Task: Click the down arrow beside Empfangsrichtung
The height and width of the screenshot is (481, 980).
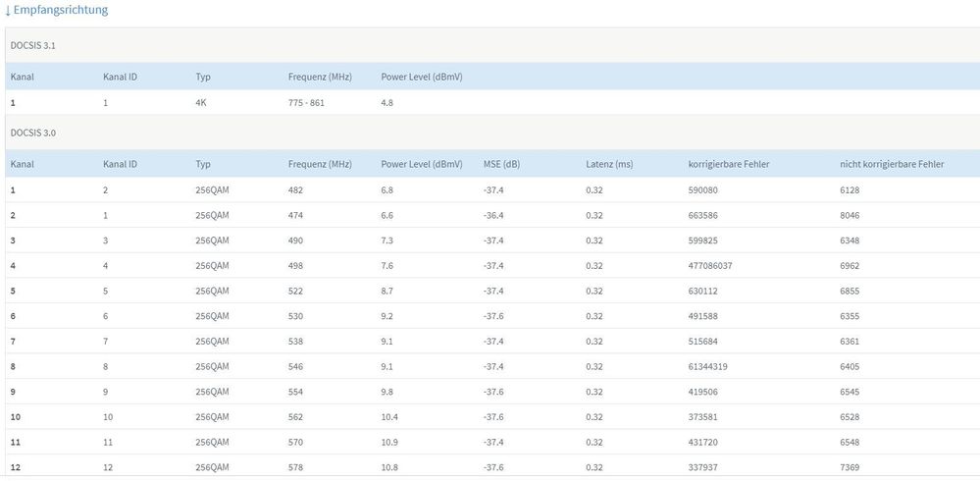Action: pos(8,11)
